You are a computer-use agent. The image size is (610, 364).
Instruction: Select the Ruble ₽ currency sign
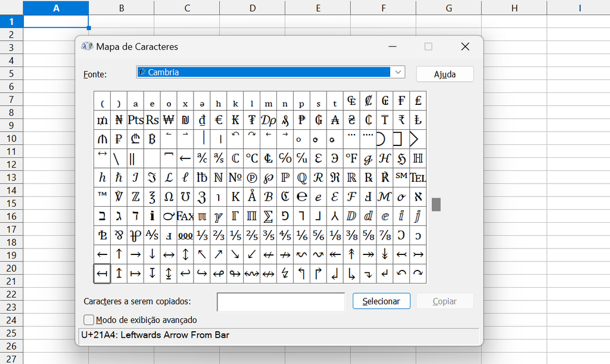point(119,139)
